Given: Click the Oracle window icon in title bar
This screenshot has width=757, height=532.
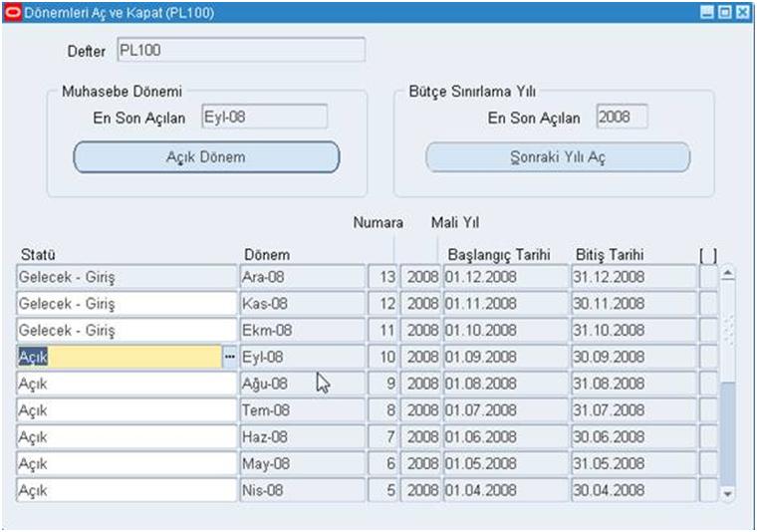Looking at the screenshot, I should point(12,13).
